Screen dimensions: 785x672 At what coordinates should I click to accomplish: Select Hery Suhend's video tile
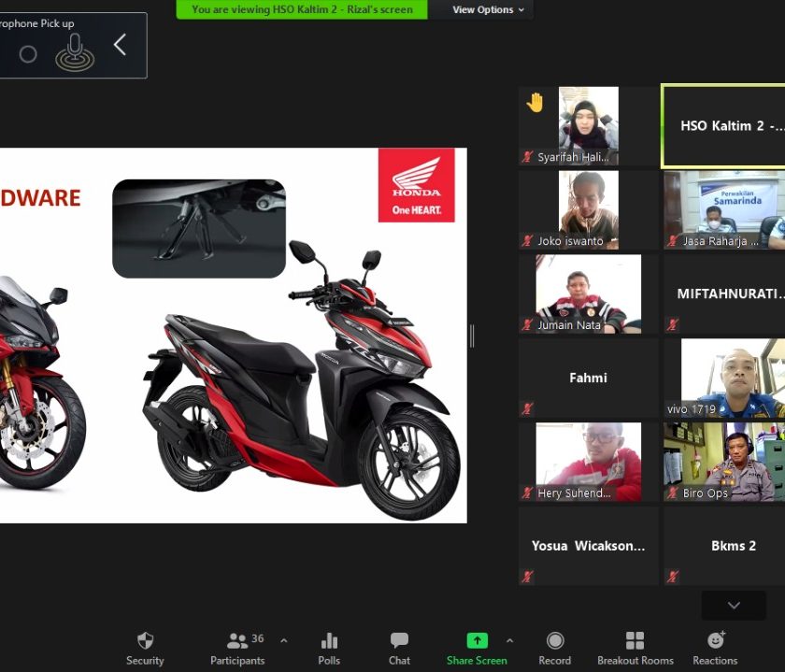(588, 463)
